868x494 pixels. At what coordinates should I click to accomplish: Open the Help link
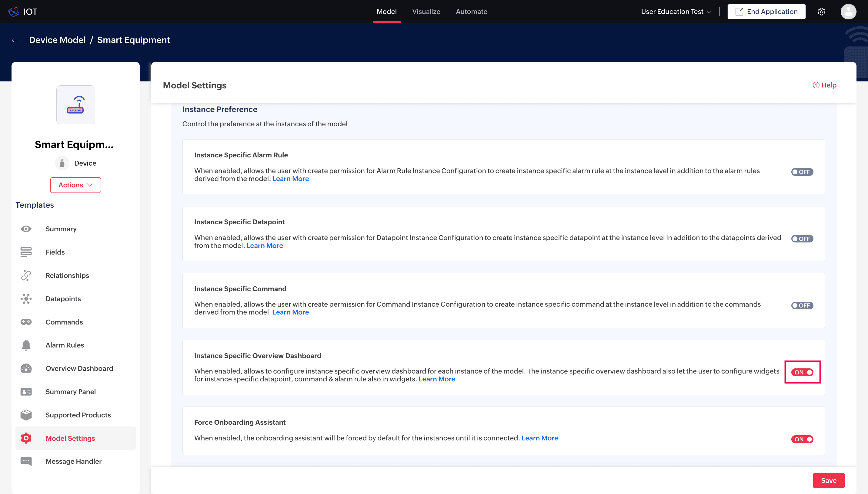tap(825, 85)
